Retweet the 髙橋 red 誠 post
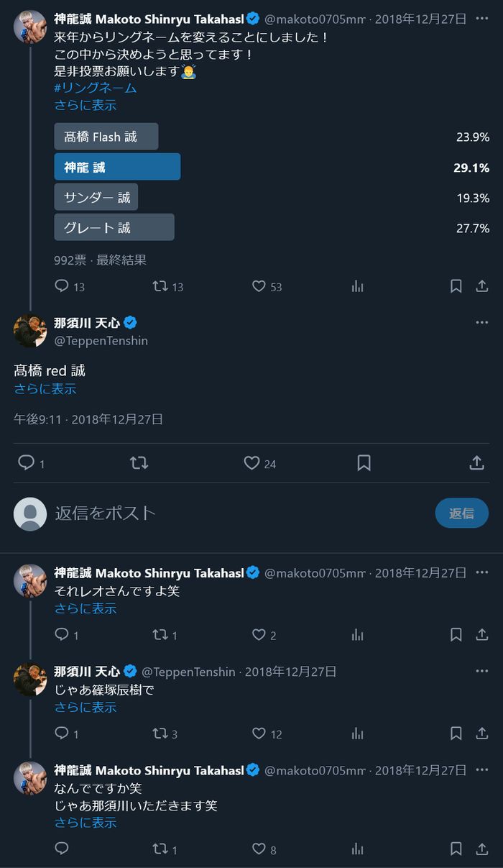The width and height of the screenshot is (503, 868). pyautogui.click(x=139, y=464)
